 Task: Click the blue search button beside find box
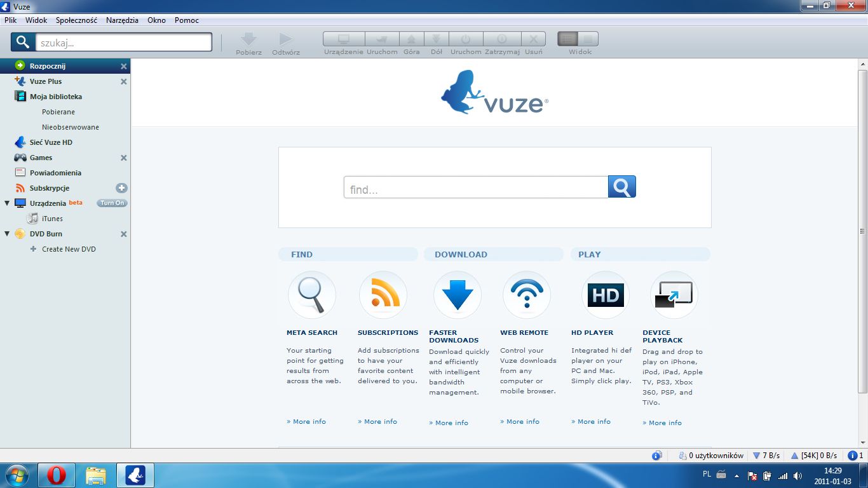pos(622,187)
